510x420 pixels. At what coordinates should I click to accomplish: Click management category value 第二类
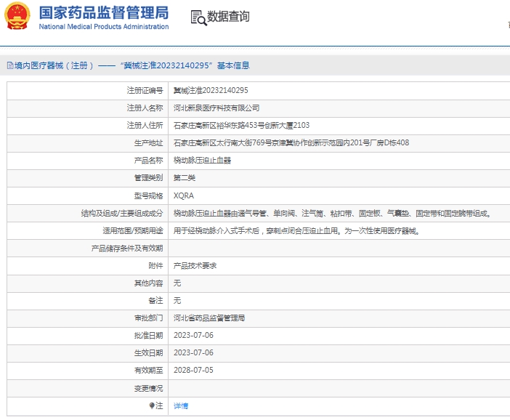click(185, 178)
